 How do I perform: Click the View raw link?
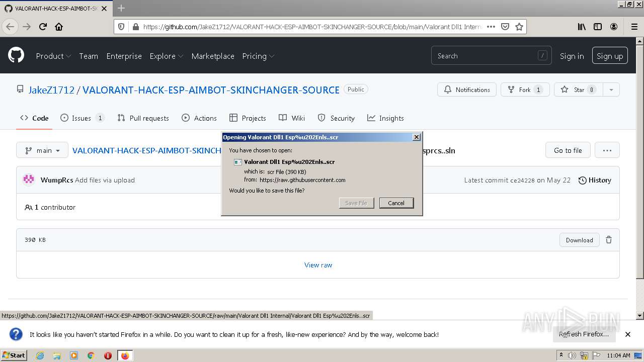pos(318,265)
